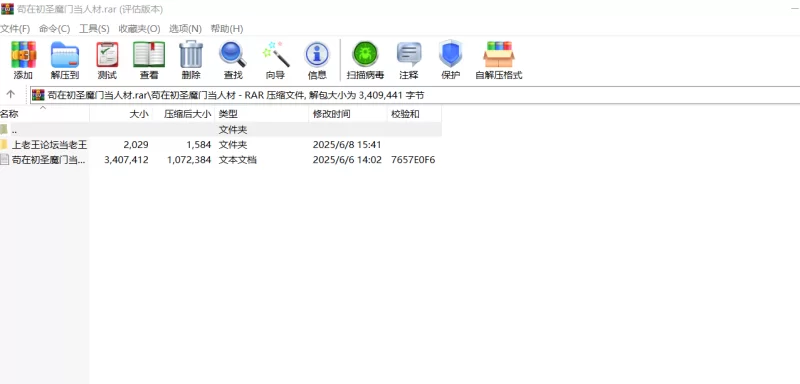Click the 解压到 (Extract to) icon
800x384 pixels.
[x=65, y=55]
